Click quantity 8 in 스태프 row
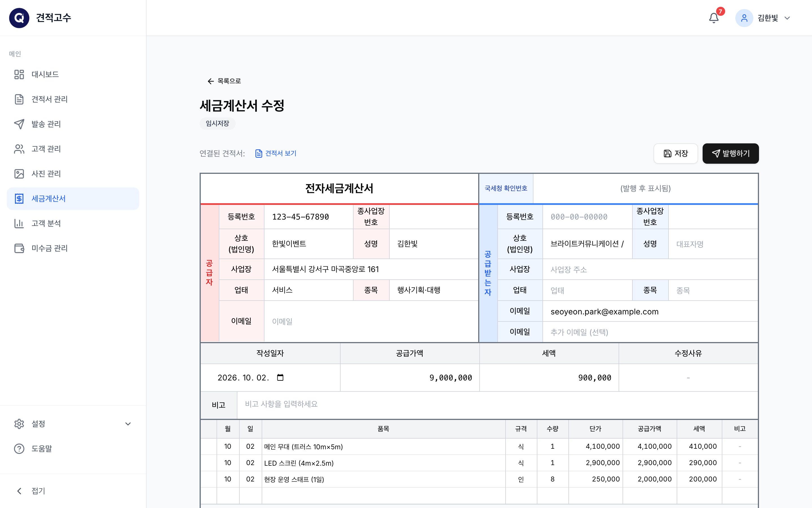Viewport: 812px width, 508px height. coord(553,479)
